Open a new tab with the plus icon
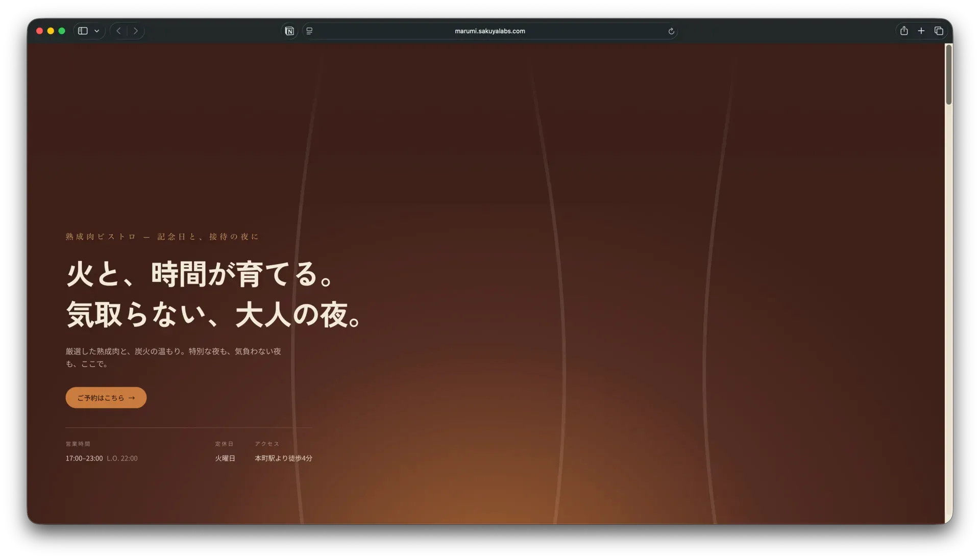The image size is (980, 560). coord(921,31)
